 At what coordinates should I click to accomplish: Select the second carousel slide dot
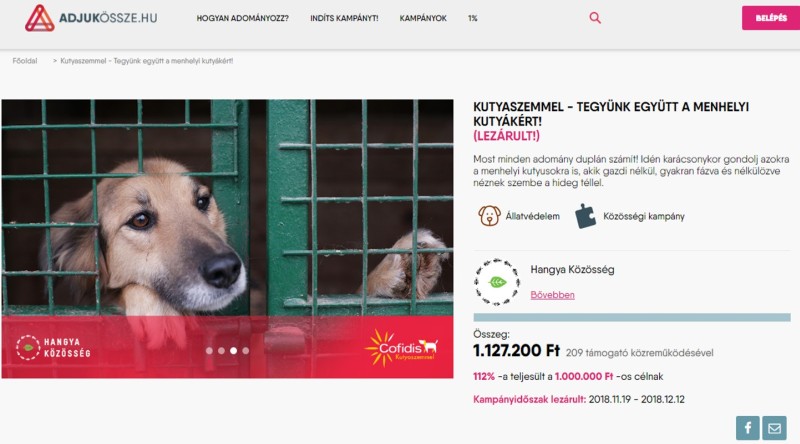pos(221,351)
